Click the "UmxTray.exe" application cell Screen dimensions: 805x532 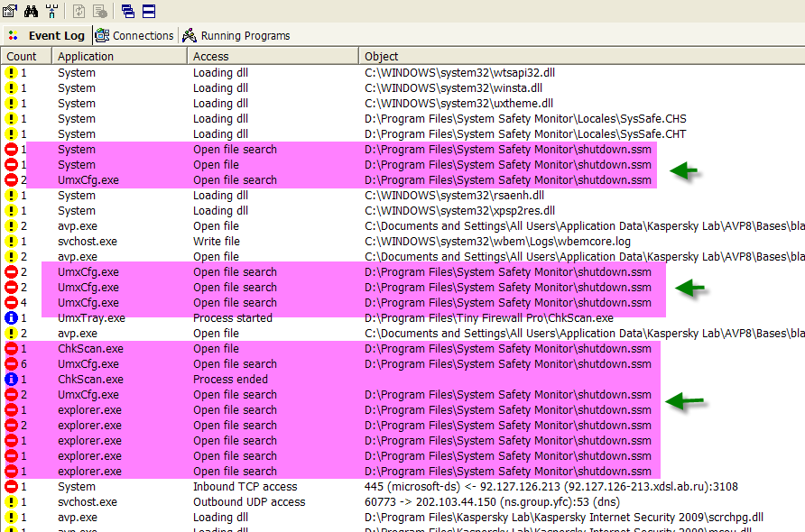(x=91, y=318)
